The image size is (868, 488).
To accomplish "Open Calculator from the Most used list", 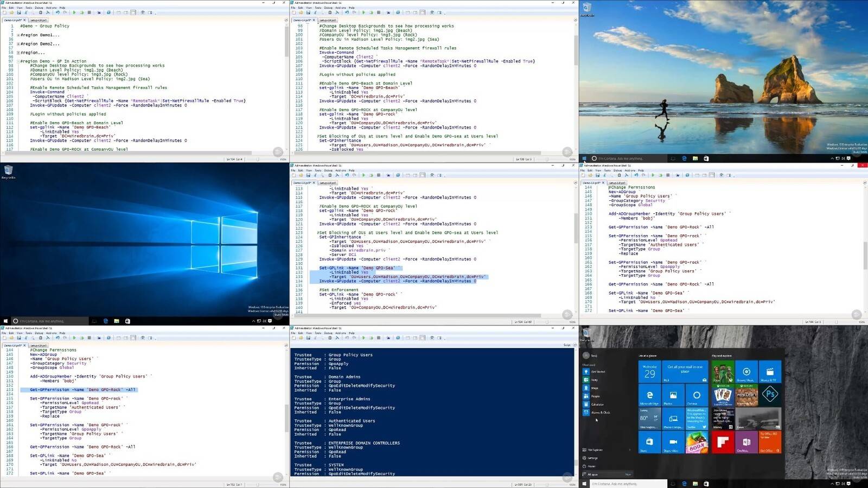I will pos(597,404).
